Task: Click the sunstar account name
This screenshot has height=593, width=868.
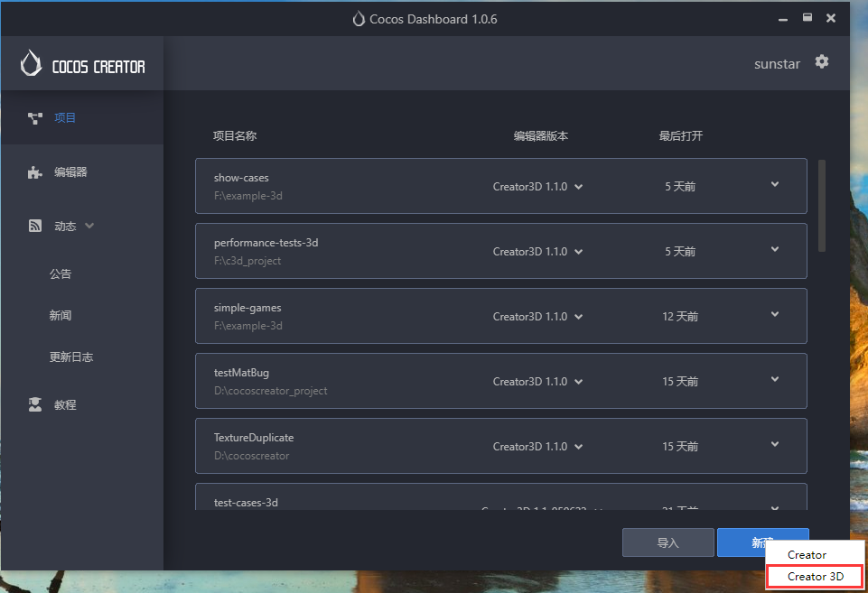Action: pyautogui.click(x=777, y=64)
